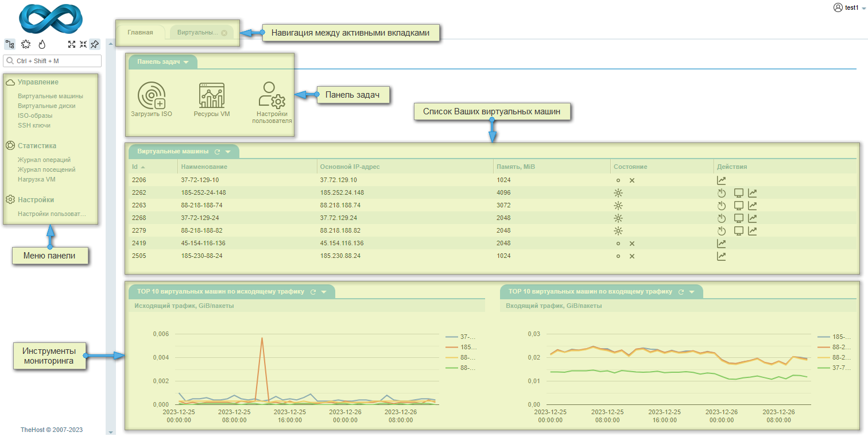
Task: Open the Виртуальные машины panel dropdown arrow
Action: pos(228,152)
